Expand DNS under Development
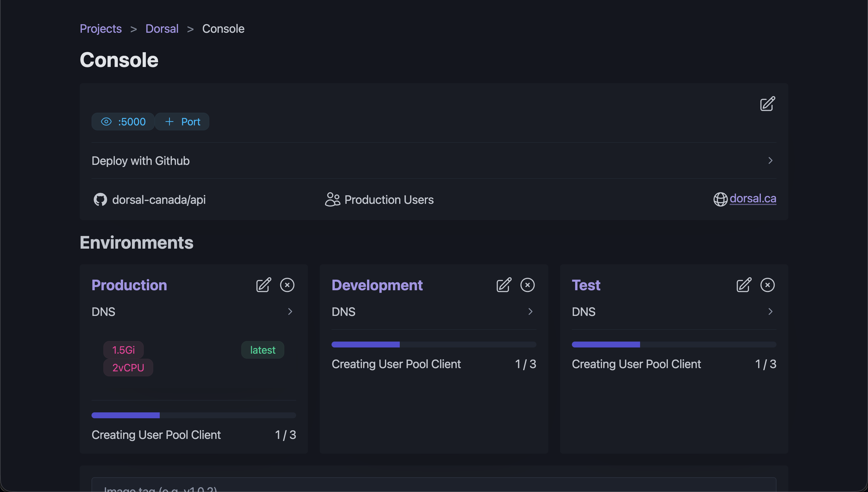Viewport: 868px width, 492px height. click(434, 311)
